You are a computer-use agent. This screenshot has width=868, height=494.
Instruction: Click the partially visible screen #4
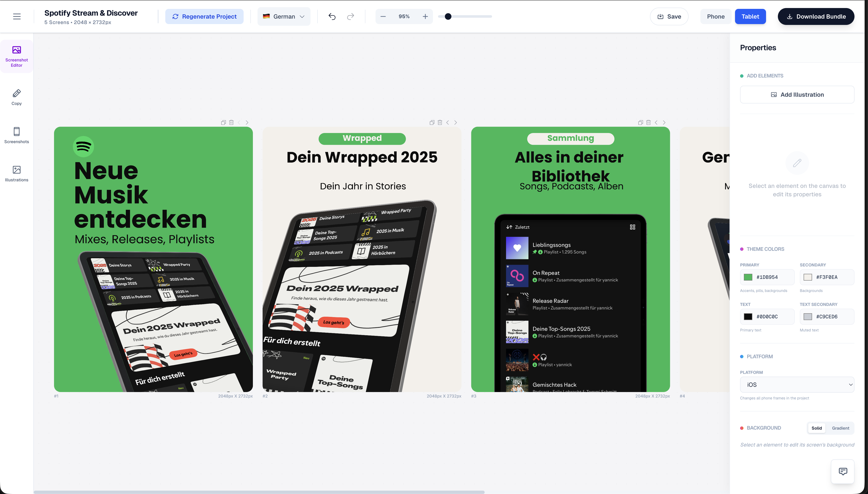[x=704, y=259]
